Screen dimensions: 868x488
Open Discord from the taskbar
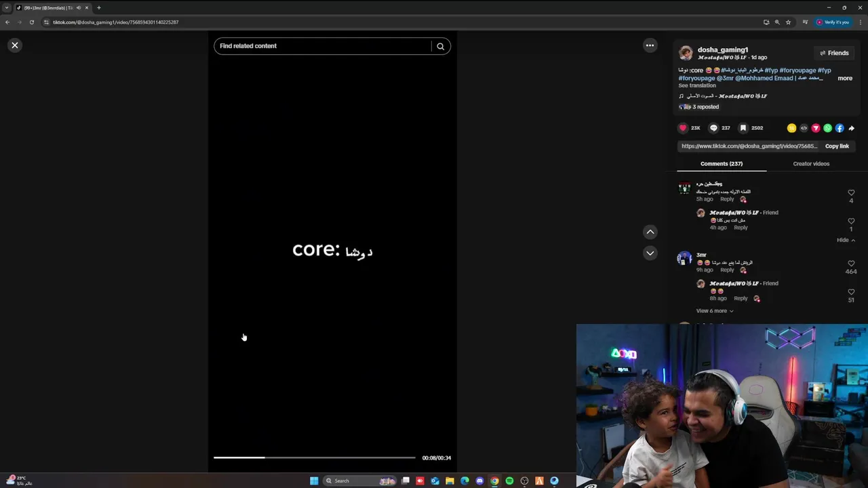point(479,481)
